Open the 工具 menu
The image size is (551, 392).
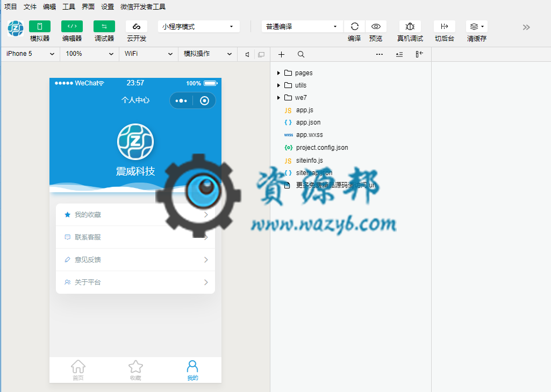point(68,6)
